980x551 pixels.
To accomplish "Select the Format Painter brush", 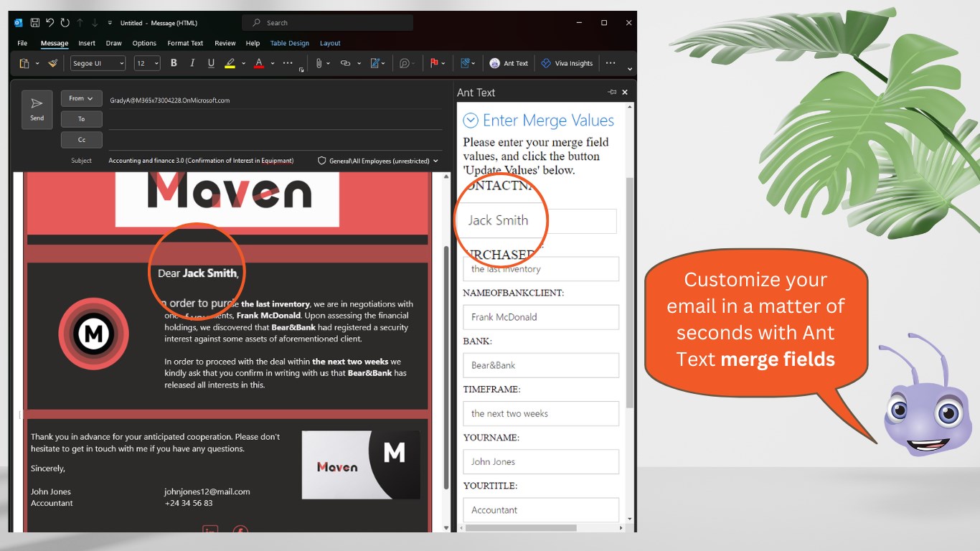I will 52,63.
